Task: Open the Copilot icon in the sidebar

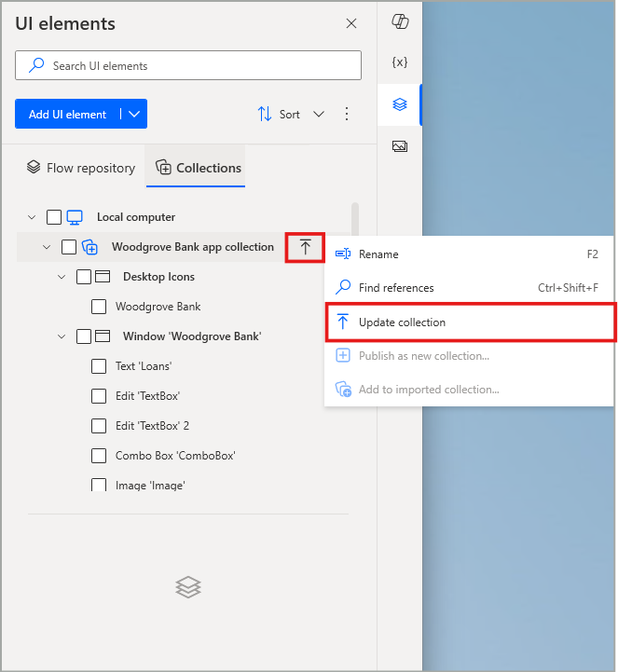Action: (x=400, y=21)
